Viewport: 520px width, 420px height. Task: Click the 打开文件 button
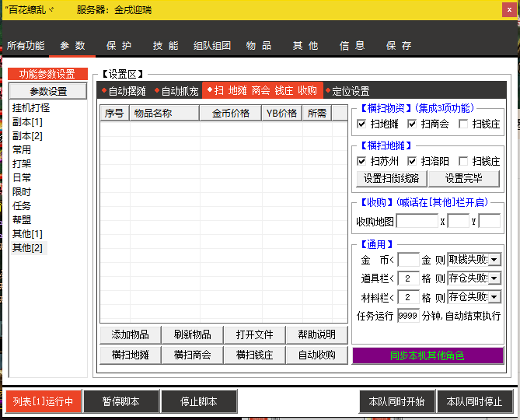pos(254,334)
